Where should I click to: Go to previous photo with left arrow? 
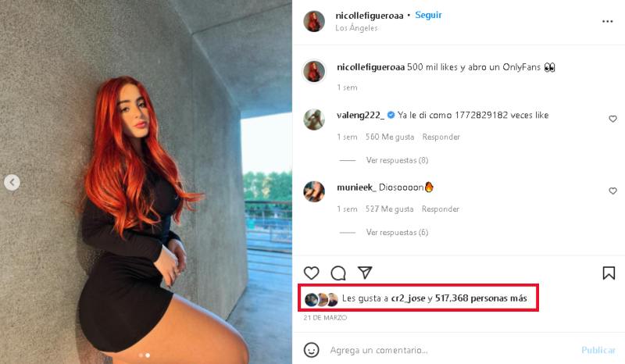pyautogui.click(x=12, y=183)
